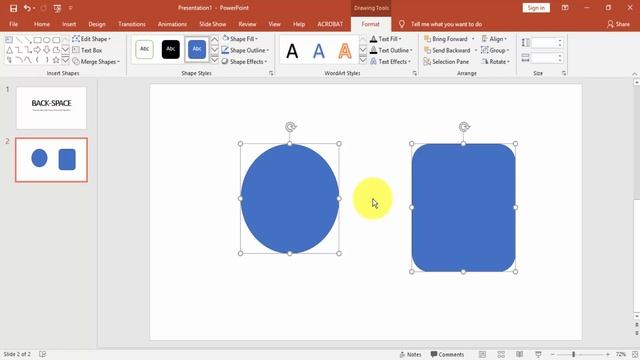Screen dimensions: 640x360
Task: Select the right arrow shape in gallery
Action: pos(37,50)
